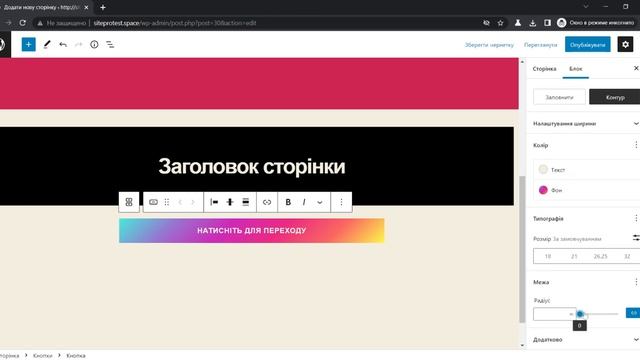Click the Переглянути preview link
Image resolution: width=640 pixels, height=360 pixels.
tap(540, 45)
